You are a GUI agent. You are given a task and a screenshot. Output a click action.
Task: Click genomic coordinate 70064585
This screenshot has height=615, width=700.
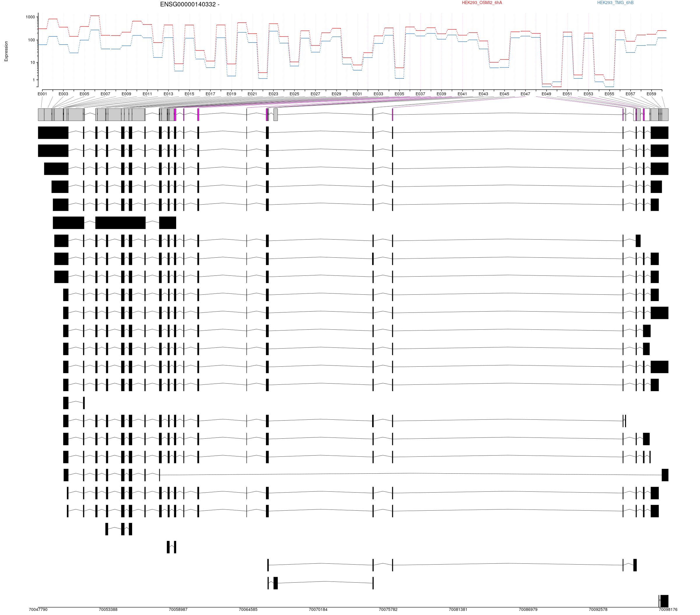tap(248, 609)
